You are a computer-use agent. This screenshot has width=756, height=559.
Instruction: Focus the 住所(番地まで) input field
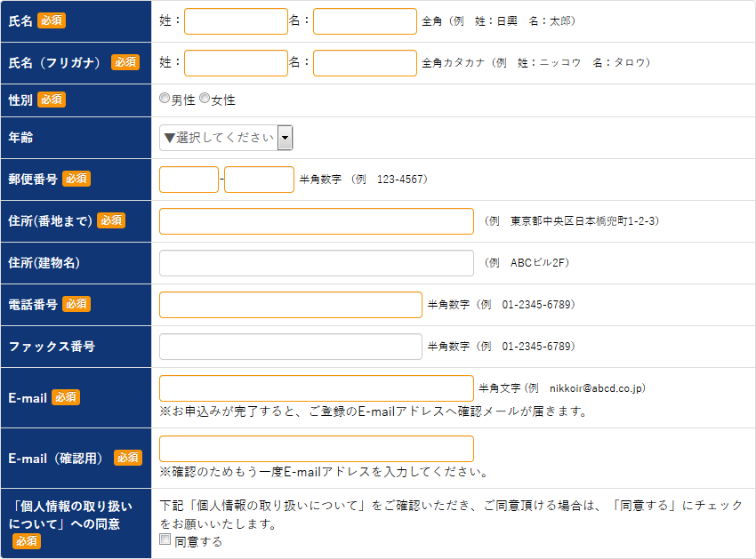[317, 221]
